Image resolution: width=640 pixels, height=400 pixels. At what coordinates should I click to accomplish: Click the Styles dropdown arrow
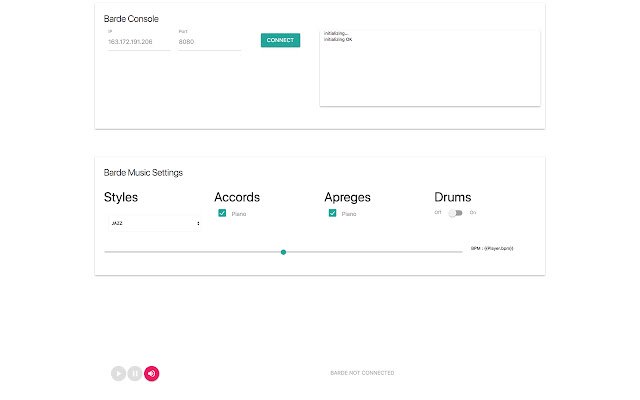click(x=198, y=223)
